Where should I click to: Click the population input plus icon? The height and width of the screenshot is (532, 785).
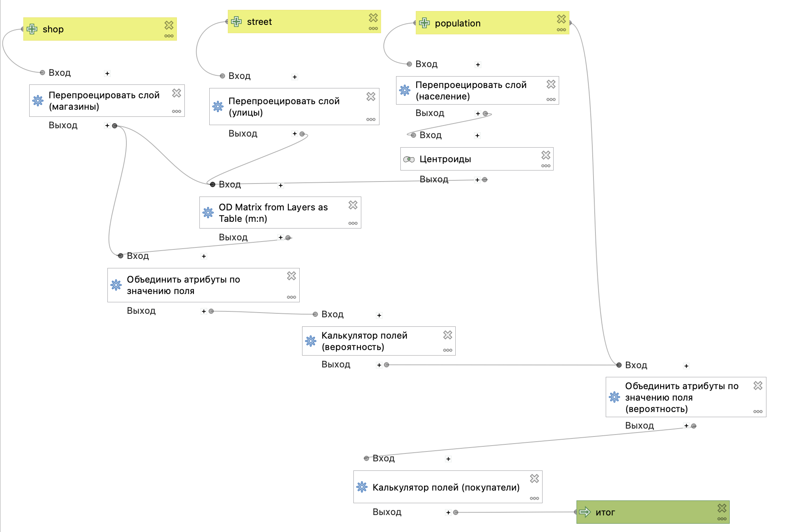pos(424,23)
